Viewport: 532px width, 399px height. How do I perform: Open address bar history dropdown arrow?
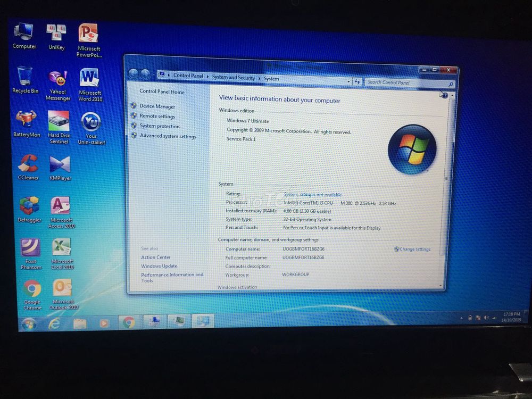348,81
